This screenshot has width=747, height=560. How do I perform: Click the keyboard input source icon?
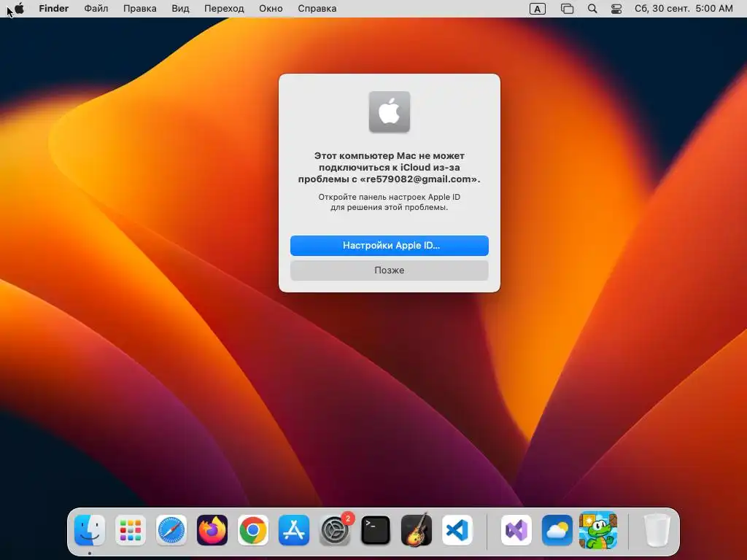(x=538, y=9)
